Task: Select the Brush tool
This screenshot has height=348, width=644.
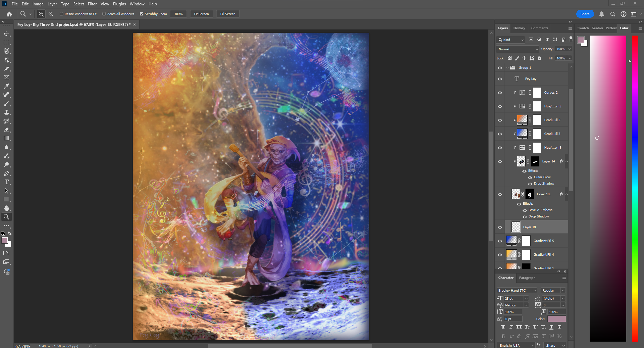Action: [x=6, y=104]
